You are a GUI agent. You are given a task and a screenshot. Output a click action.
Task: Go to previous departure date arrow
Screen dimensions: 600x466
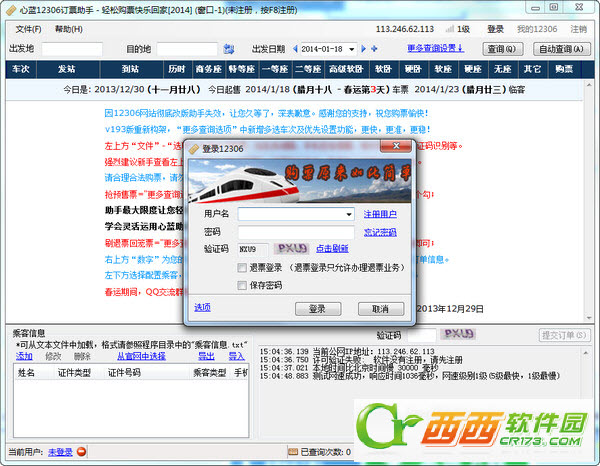click(x=295, y=49)
